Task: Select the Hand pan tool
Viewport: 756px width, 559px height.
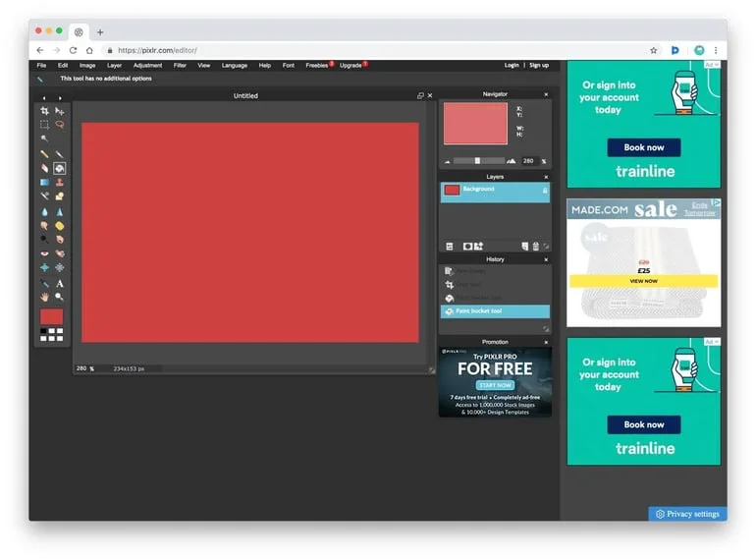Action: coord(44,297)
